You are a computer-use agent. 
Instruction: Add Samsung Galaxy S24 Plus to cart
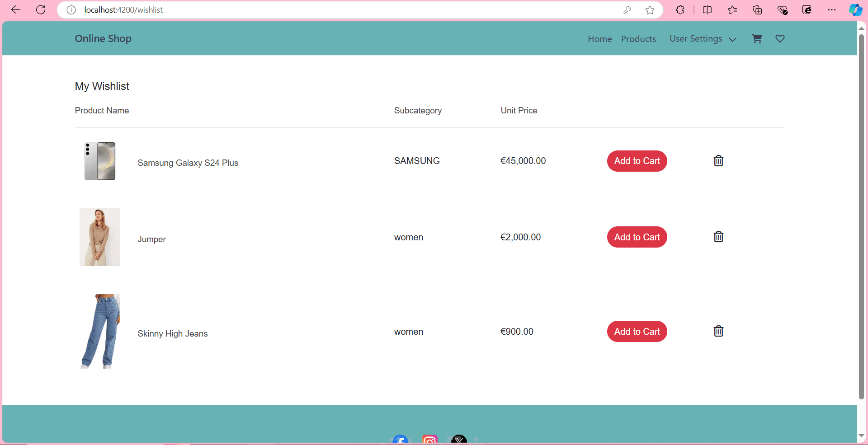tap(637, 161)
